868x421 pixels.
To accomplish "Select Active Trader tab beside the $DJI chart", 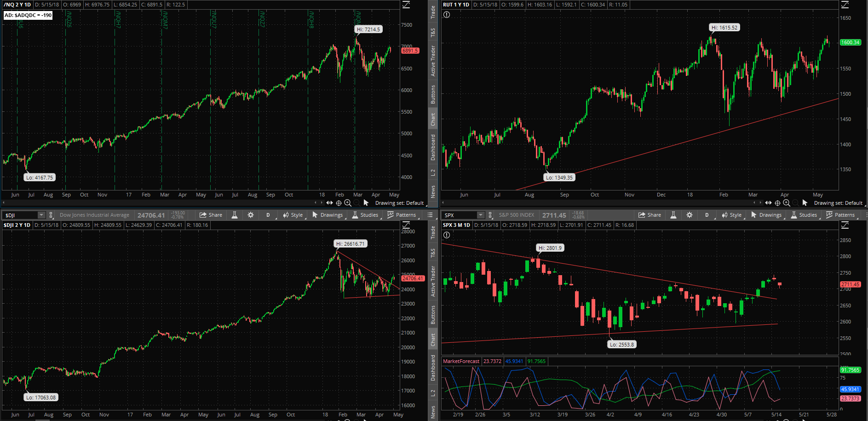I will 433,281.
